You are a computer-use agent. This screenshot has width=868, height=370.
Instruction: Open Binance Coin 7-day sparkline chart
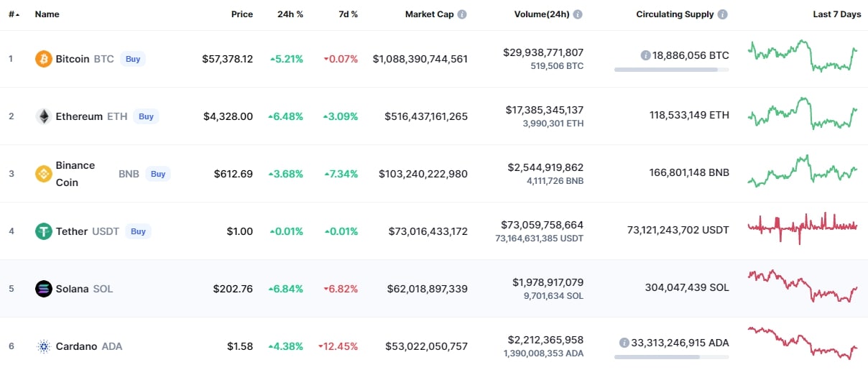point(803,171)
